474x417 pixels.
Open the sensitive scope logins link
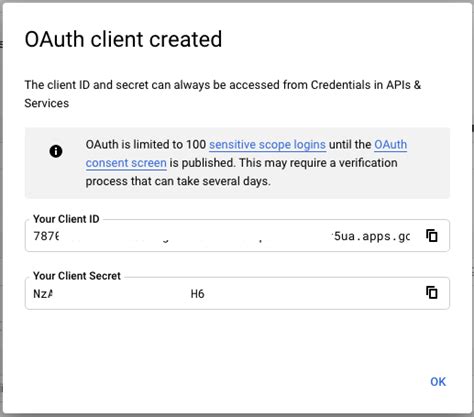(x=267, y=145)
